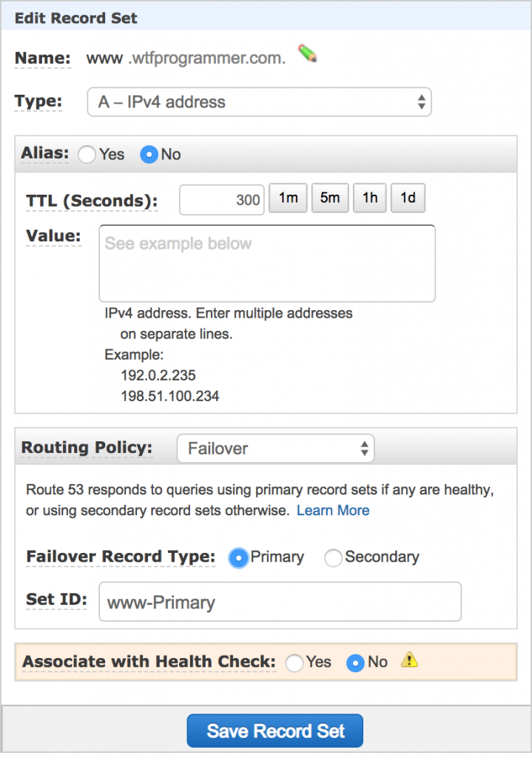Image resolution: width=532 pixels, height=758 pixels.
Task: Choose Secondary failover record type
Action: click(x=334, y=558)
